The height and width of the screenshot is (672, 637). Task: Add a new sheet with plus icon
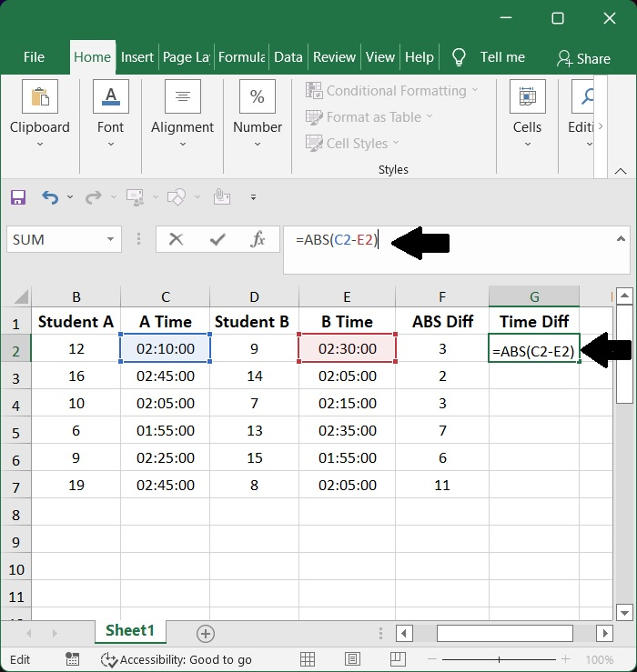[x=206, y=634]
